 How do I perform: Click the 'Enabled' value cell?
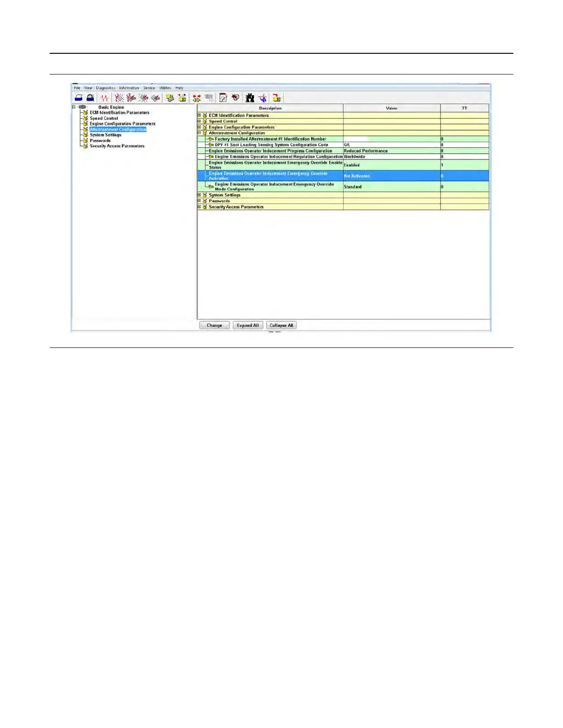(392, 165)
